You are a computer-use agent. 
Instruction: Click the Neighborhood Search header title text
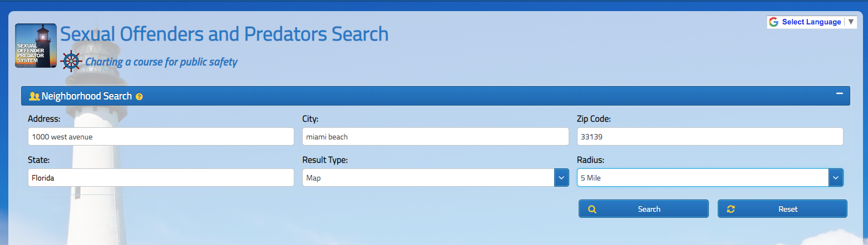[x=87, y=96]
